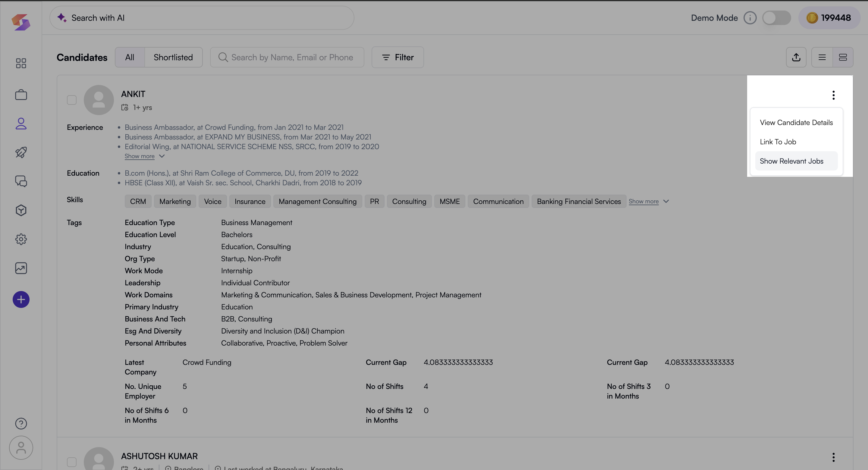Open the dashboard grid icon in sidebar

[x=21, y=63]
